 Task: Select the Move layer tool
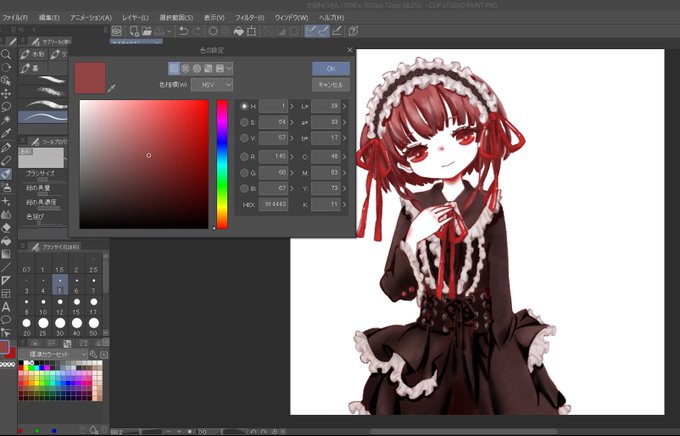point(6,94)
